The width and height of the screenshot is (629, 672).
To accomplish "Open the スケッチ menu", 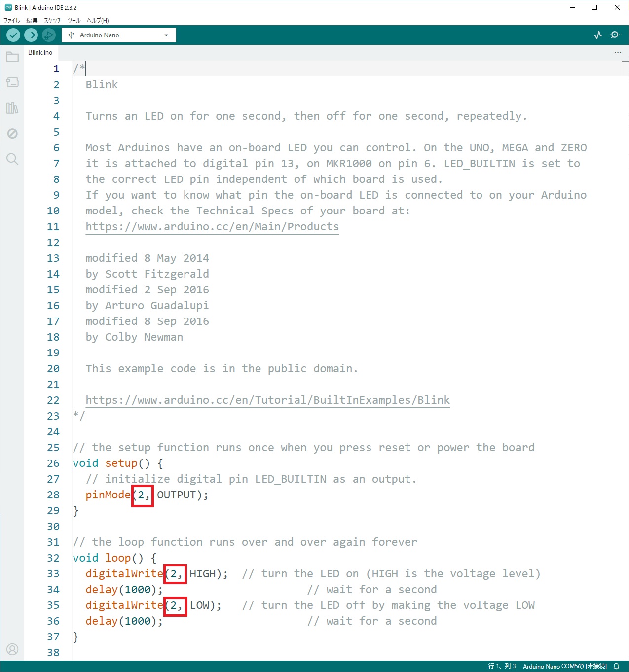I will click(x=53, y=20).
